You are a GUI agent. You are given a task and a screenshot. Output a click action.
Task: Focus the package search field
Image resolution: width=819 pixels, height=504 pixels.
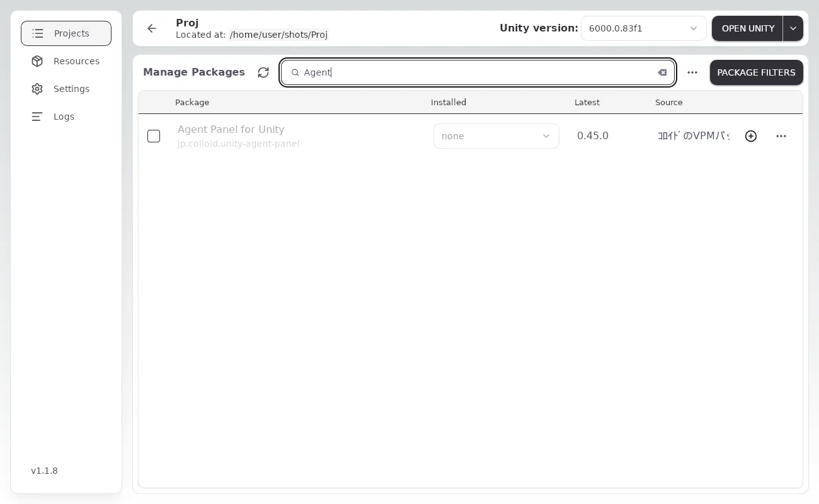[478, 72]
